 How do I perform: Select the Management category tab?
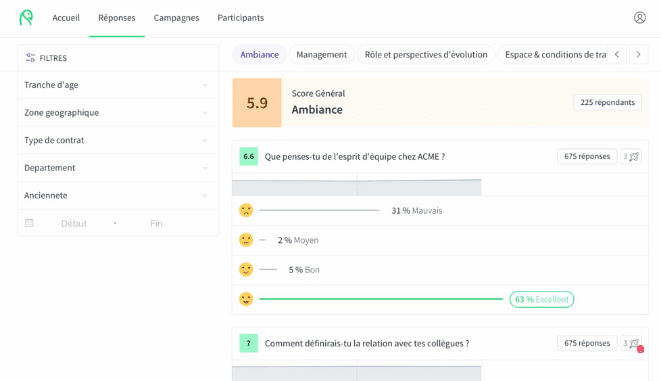click(322, 55)
